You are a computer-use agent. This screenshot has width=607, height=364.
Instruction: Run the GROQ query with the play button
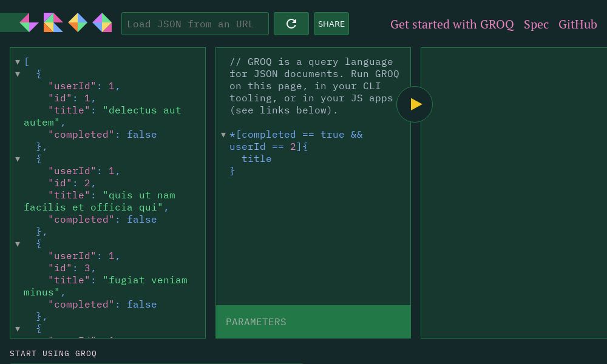point(415,104)
